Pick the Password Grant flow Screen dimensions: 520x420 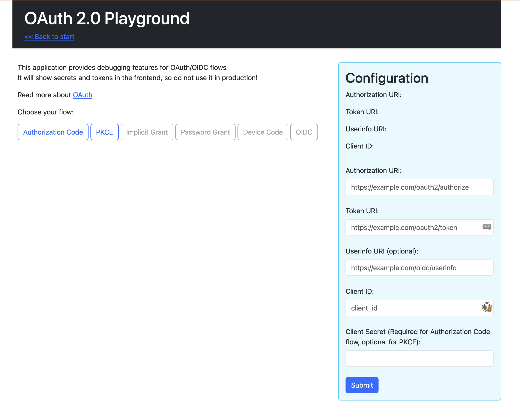click(205, 132)
